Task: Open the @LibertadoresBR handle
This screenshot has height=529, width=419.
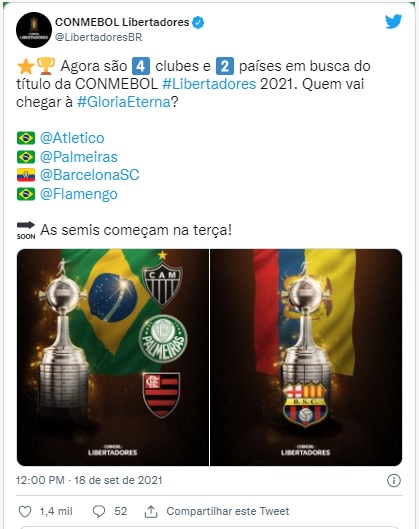Action: 99,37
